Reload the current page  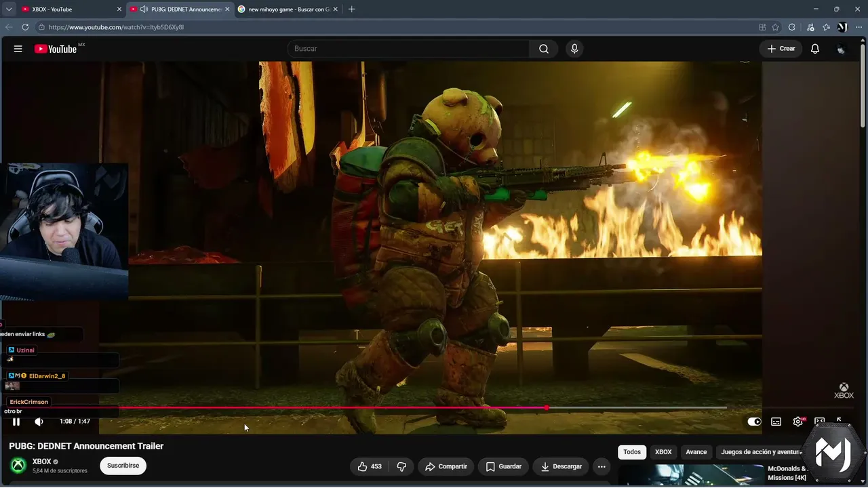[25, 27]
